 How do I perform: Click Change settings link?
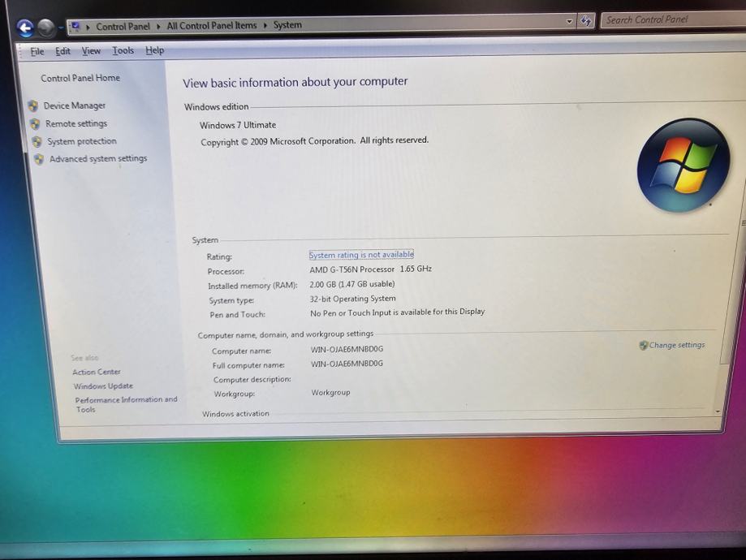677,345
